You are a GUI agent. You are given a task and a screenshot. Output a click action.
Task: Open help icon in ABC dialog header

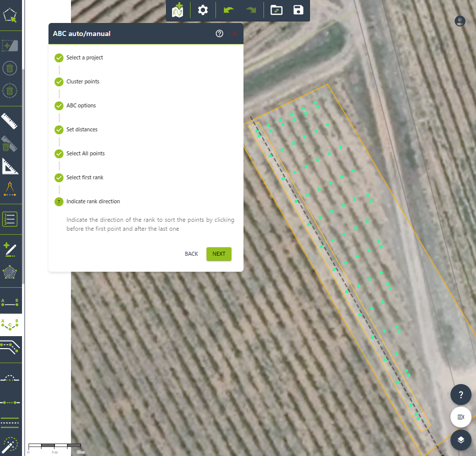(x=219, y=33)
